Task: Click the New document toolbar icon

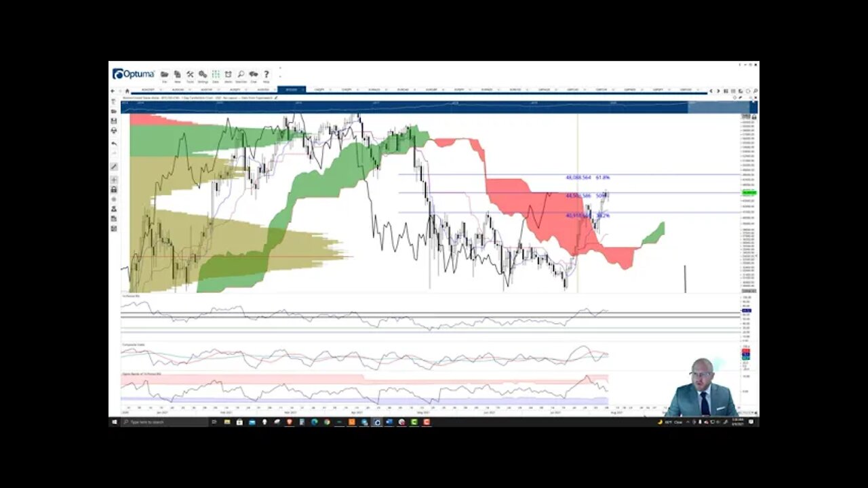Action: click(x=177, y=75)
